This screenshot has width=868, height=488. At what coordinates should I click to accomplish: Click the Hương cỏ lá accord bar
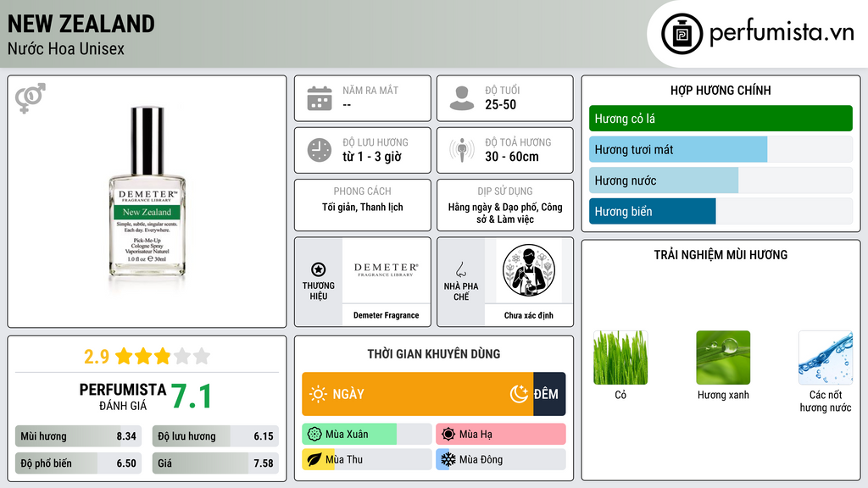click(721, 119)
